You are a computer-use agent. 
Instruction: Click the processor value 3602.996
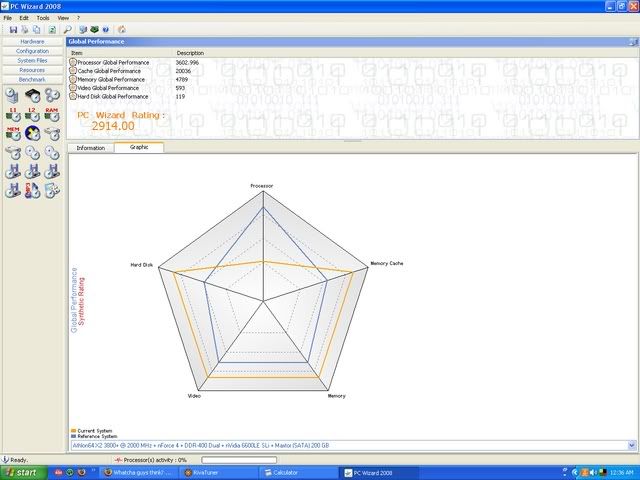click(187, 62)
